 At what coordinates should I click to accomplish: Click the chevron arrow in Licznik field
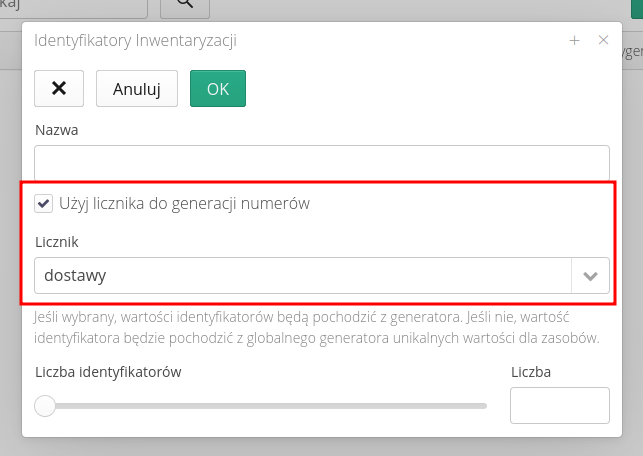point(590,276)
